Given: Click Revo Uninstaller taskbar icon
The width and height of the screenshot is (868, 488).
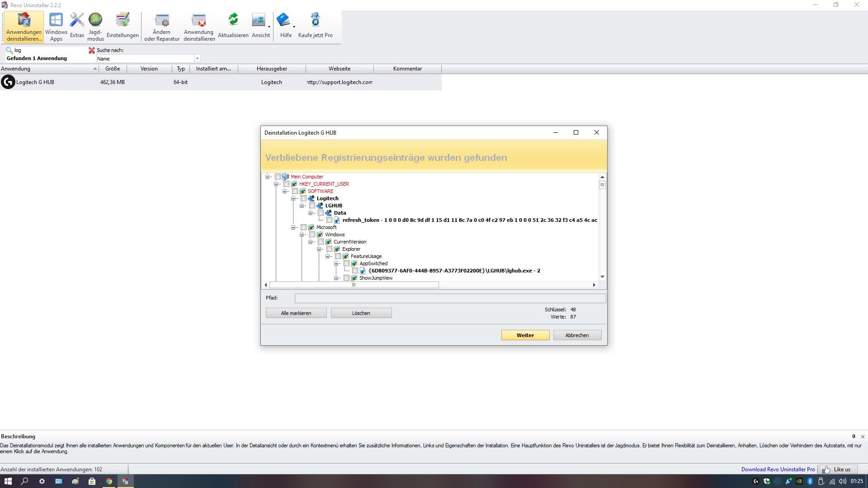Looking at the screenshot, I should click(x=126, y=481).
